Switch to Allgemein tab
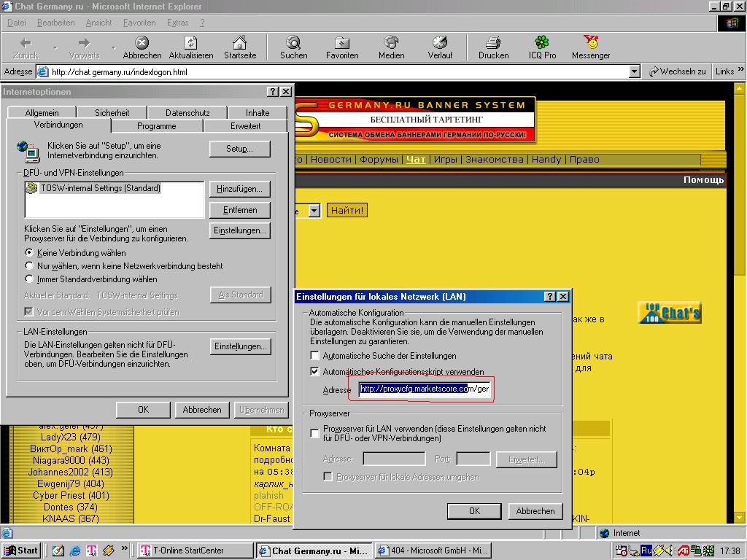Screen dimensions: 747x560 [x=42, y=113]
